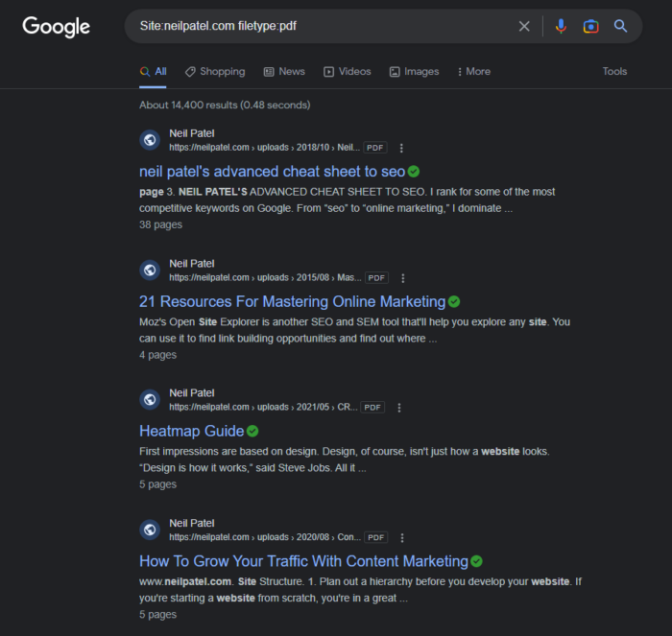Open How To Grow Your Traffic With Content Marketing

click(x=304, y=561)
